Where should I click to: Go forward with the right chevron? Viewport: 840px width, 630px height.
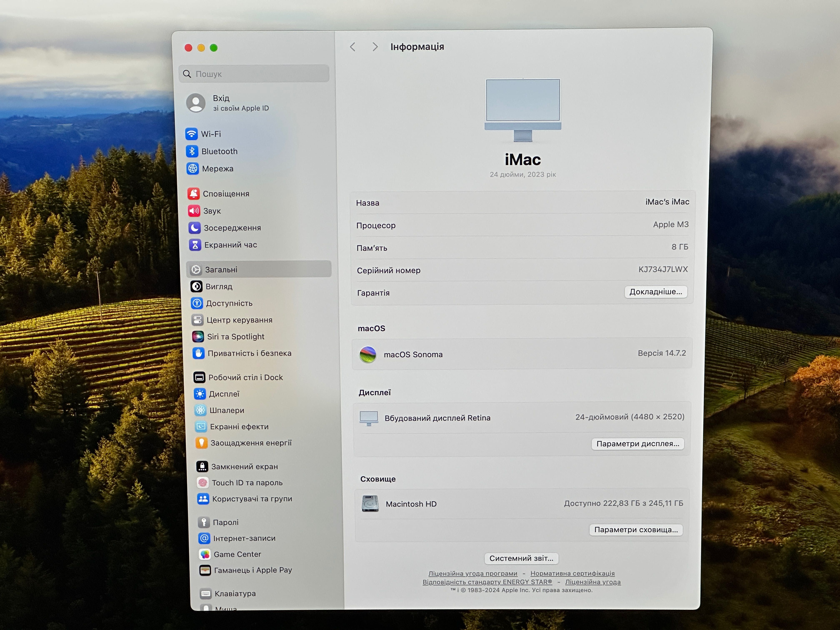(x=375, y=47)
